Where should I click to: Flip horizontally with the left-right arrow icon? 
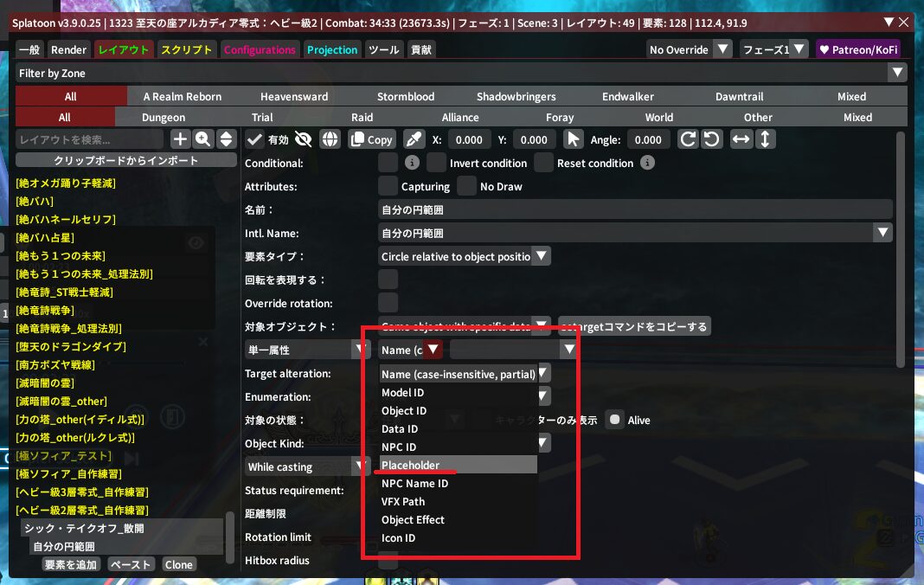click(x=741, y=139)
